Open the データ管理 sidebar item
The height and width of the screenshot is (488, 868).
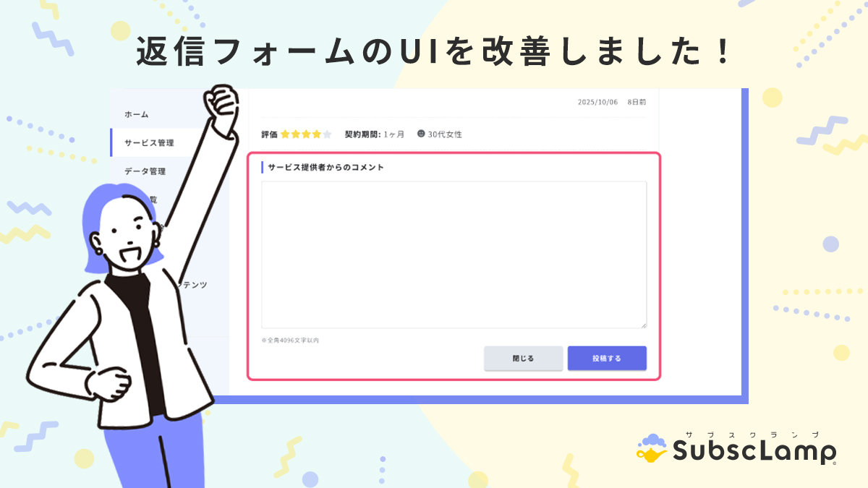click(x=145, y=171)
